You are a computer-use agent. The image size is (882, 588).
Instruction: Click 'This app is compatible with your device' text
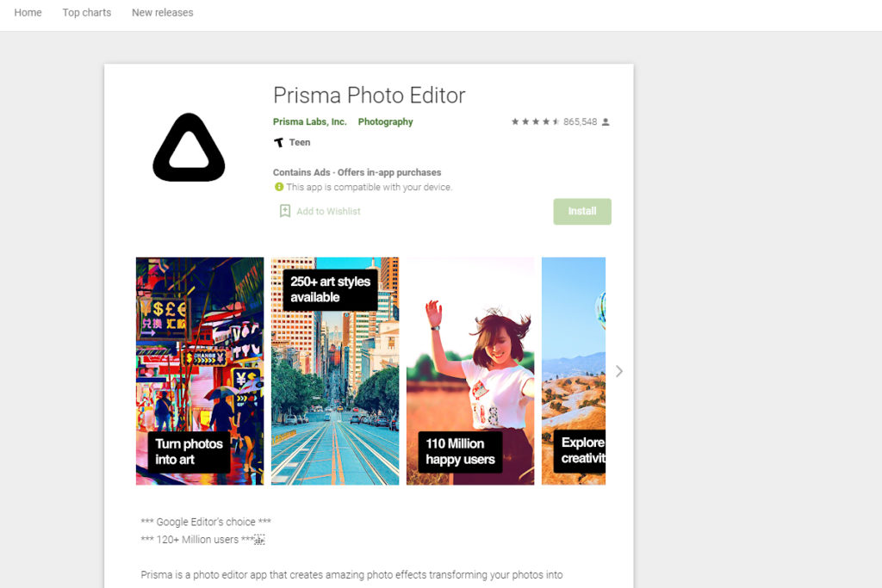tap(369, 187)
